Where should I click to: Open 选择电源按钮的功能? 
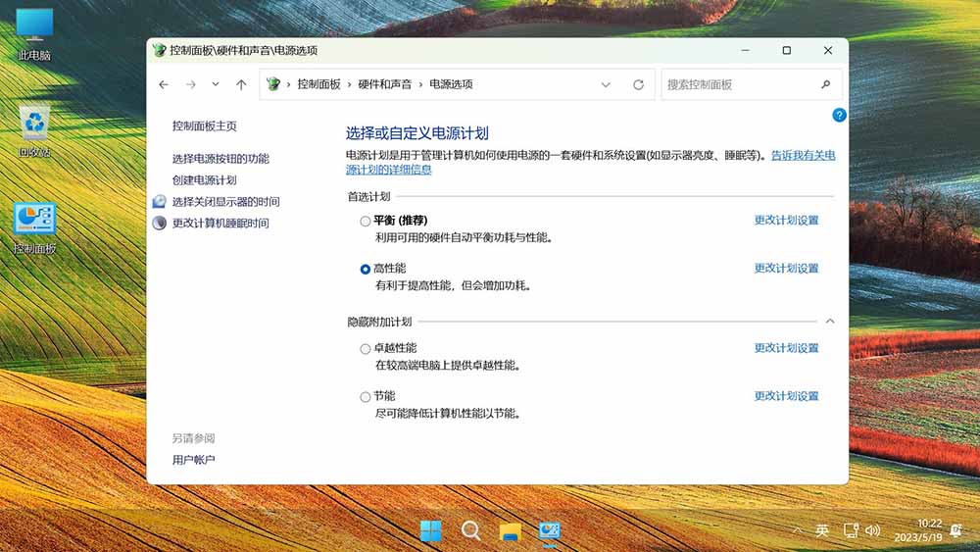tap(220, 159)
